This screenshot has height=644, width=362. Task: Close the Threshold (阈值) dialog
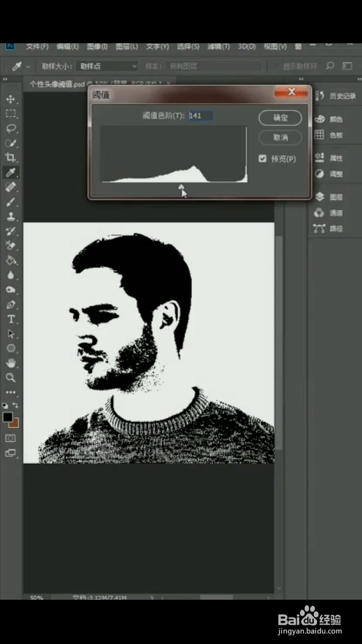pyautogui.click(x=292, y=92)
